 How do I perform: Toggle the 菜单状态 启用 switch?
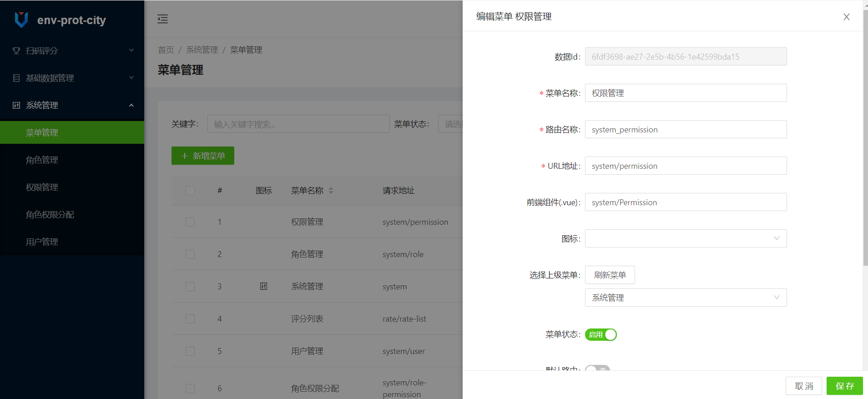[x=601, y=334]
